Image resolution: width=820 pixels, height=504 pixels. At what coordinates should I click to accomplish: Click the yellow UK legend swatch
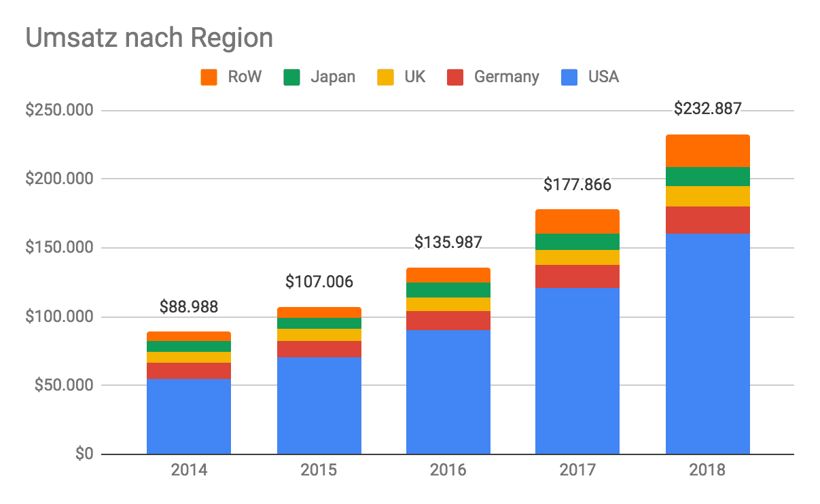[x=385, y=77]
